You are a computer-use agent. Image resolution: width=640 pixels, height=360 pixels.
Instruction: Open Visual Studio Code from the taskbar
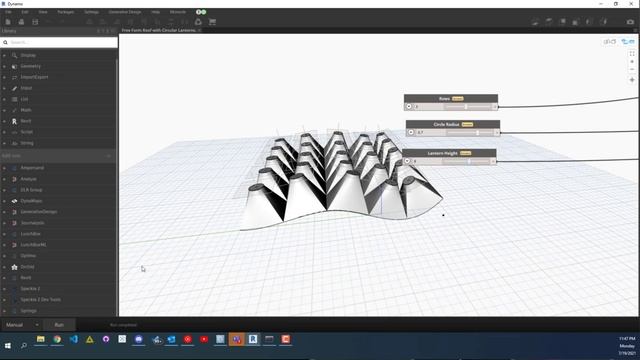(73, 339)
